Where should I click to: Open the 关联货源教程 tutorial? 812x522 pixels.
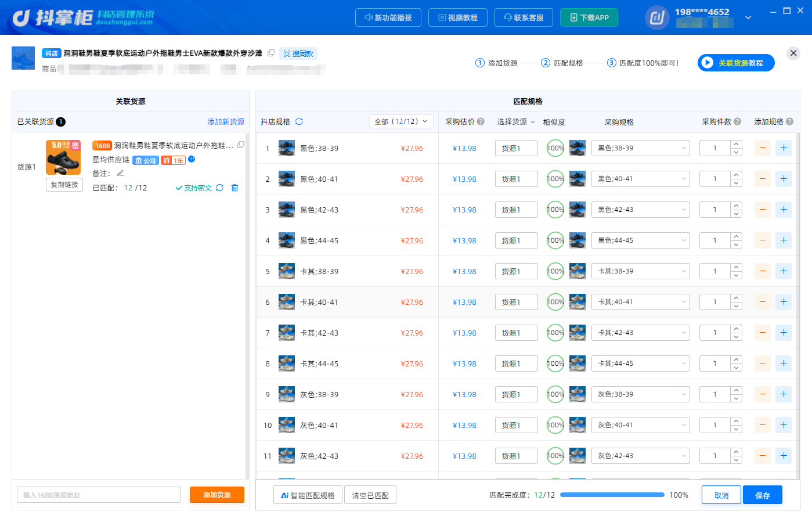(x=736, y=63)
